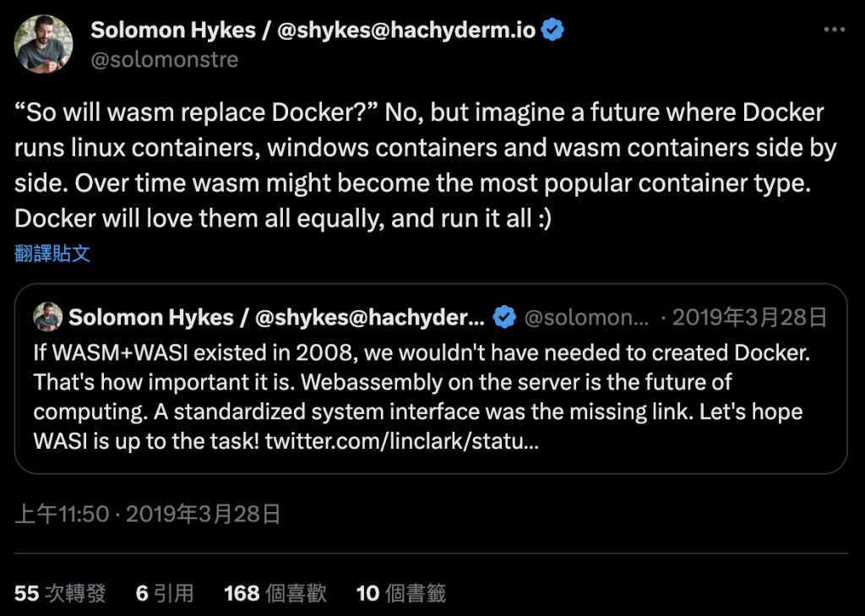The image size is (865, 616).
Task: Click the 10 個書籤 bookmarks count
Action: 400,593
